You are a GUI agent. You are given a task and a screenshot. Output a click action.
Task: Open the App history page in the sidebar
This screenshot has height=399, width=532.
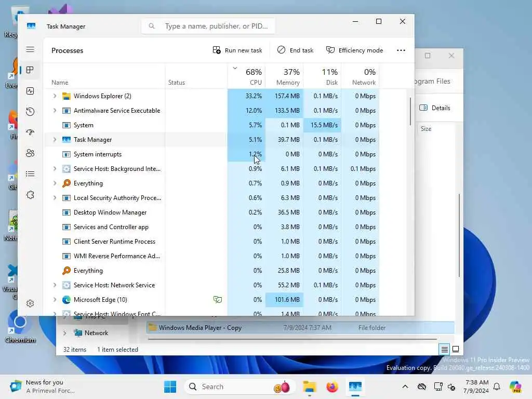click(30, 112)
